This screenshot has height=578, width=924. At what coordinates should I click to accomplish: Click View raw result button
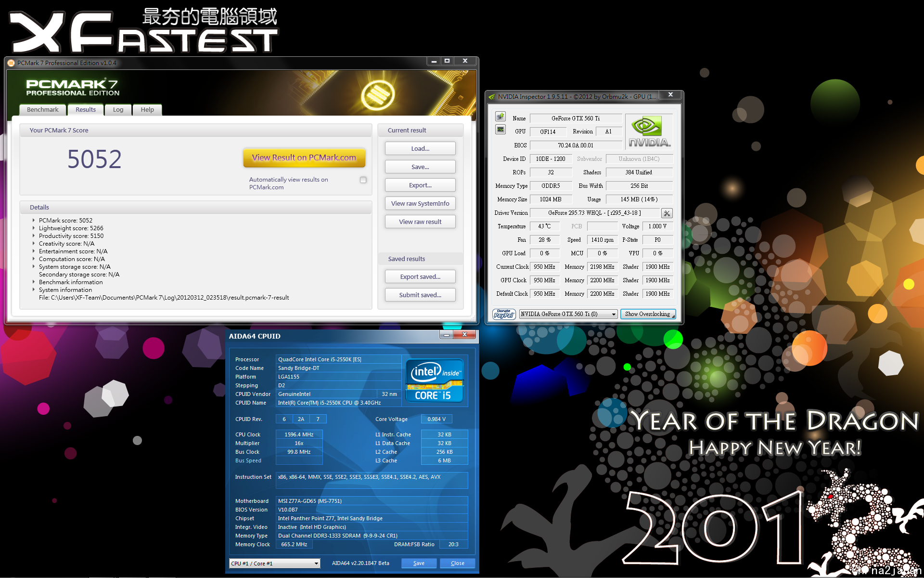[420, 222]
